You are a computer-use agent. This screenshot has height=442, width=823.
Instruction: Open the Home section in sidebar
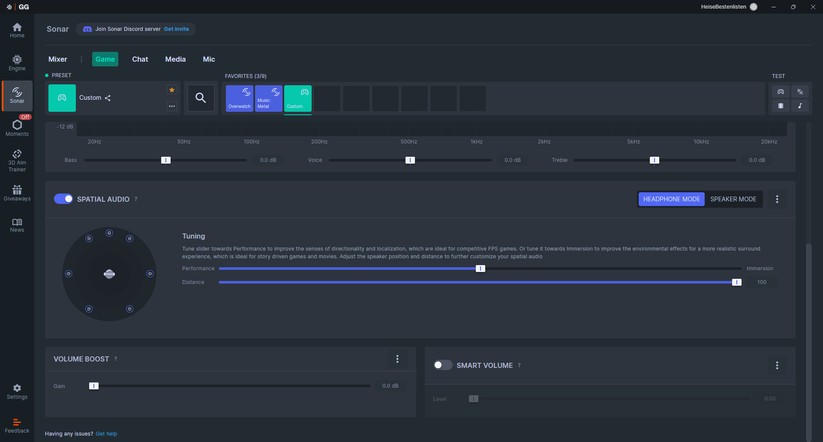[17, 30]
